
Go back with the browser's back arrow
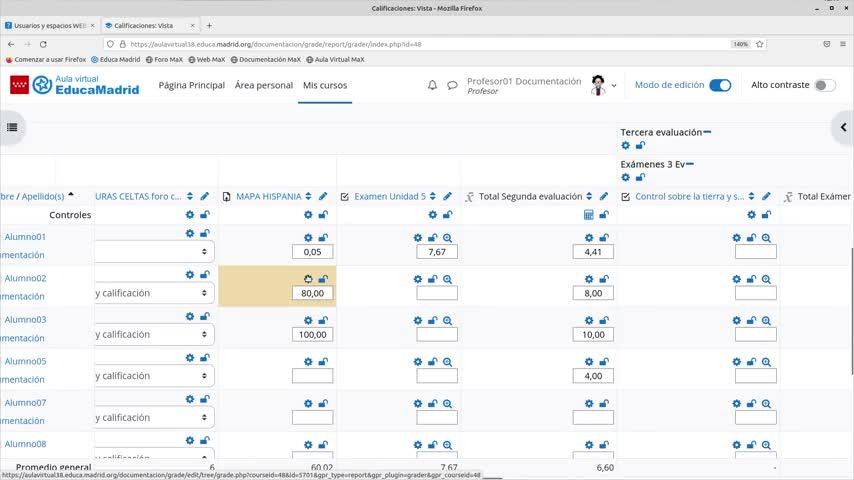coord(11,44)
